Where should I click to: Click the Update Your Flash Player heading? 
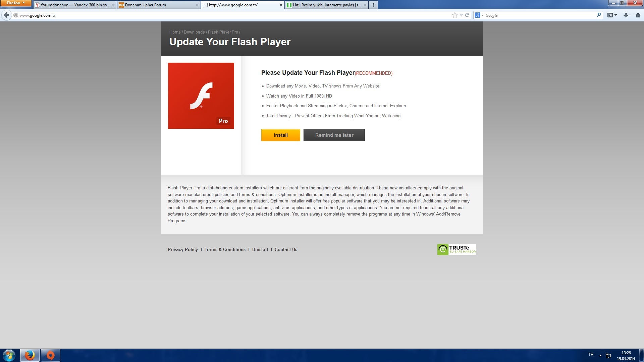[230, 42]
